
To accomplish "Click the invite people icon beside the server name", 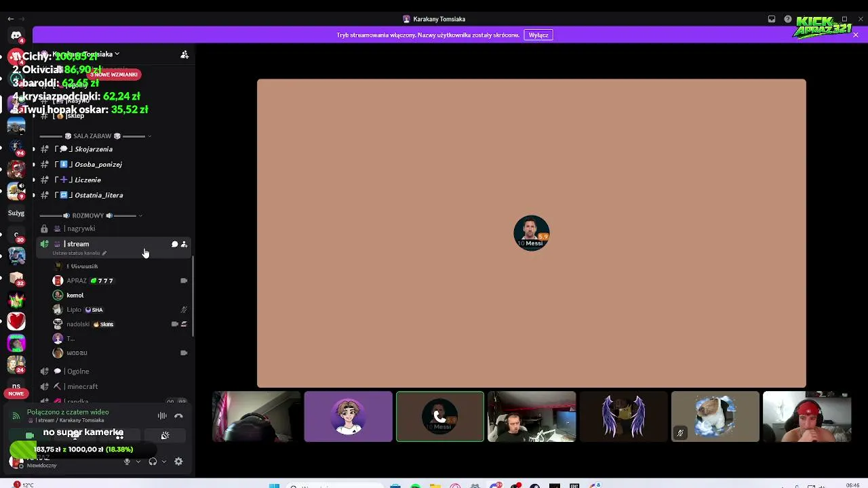I will click(184, 54).
